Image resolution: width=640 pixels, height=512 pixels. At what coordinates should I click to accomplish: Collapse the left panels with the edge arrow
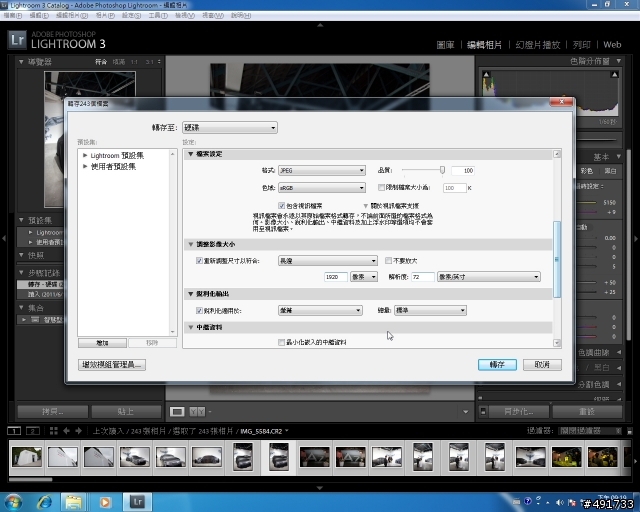[4, 238]
